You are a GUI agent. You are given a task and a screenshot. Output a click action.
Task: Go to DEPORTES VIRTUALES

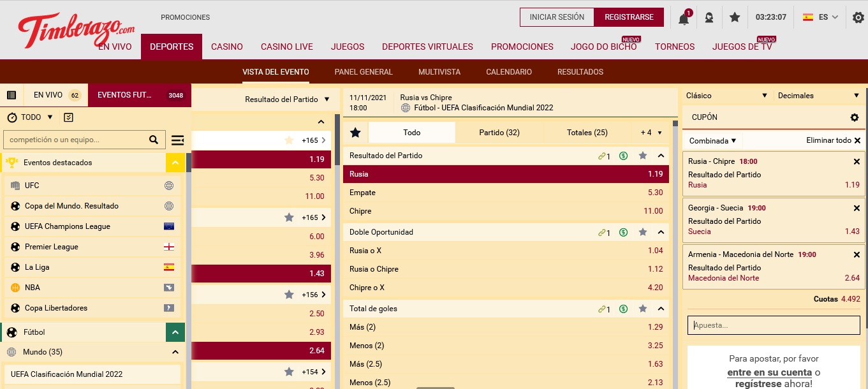tap(427, 47)
